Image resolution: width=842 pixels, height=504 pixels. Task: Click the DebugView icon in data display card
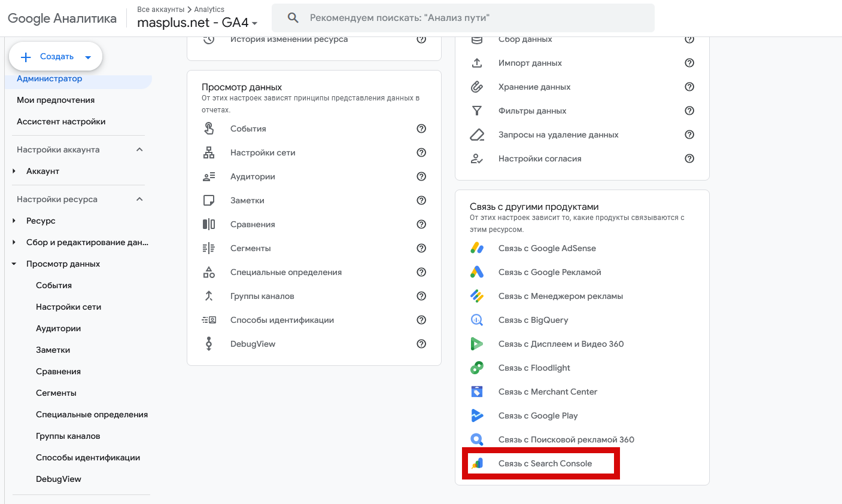click(x=209, y=344)
